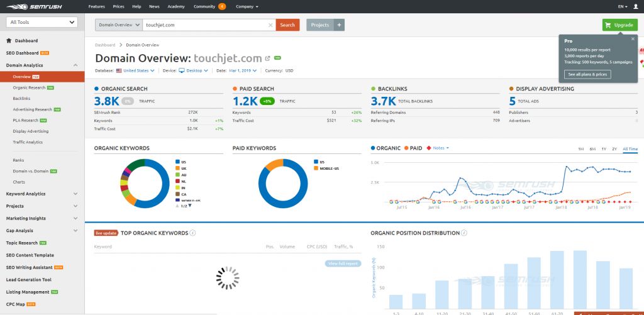Click See all plans & prices
644x315 pixels.
(587, 74)
